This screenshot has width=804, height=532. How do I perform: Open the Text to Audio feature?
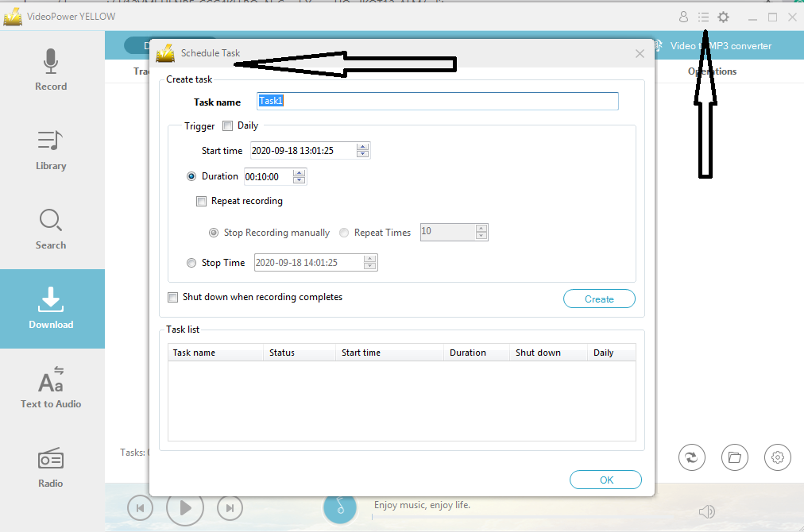point(51,387)
